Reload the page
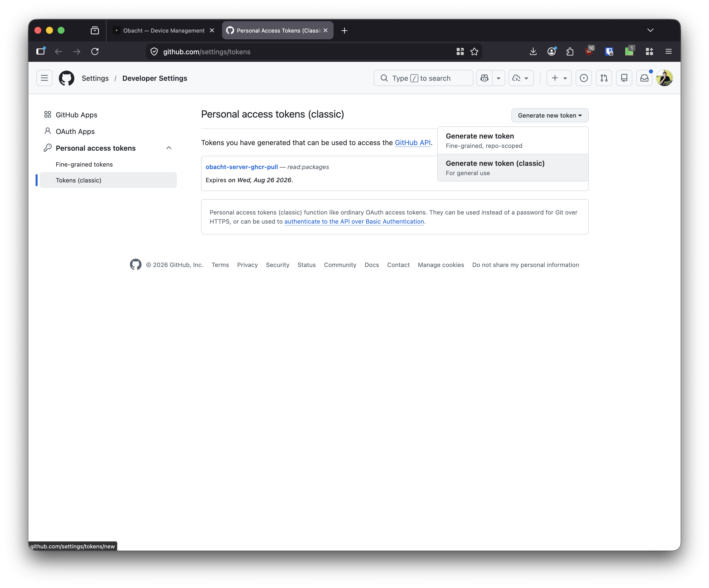This screenshot has height=588, width=709. [x=95, y=51]
